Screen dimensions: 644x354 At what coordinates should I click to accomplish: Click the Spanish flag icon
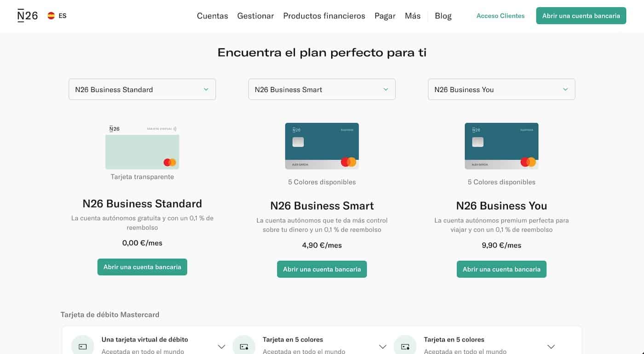click(51, 16)
